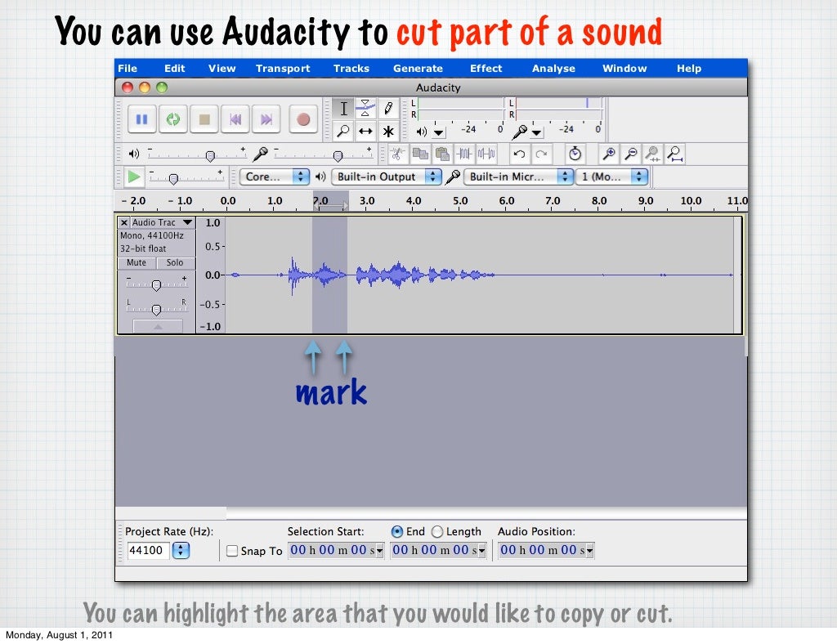Select the Envelope tool
Viewport: 837px width, 644px height.
coord(365,109)
